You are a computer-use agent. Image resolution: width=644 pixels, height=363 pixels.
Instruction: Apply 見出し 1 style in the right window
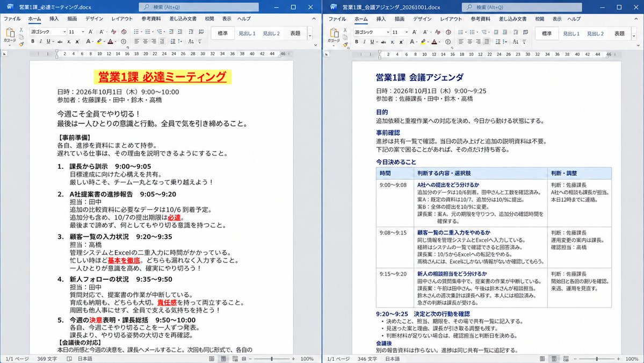click(571, 33)
